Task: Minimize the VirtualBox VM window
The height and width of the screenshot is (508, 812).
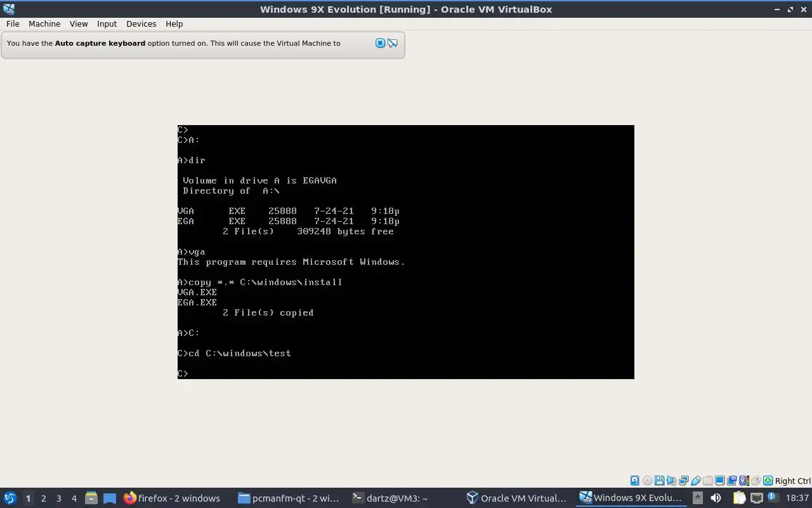Action: click(x=777, y=9)
